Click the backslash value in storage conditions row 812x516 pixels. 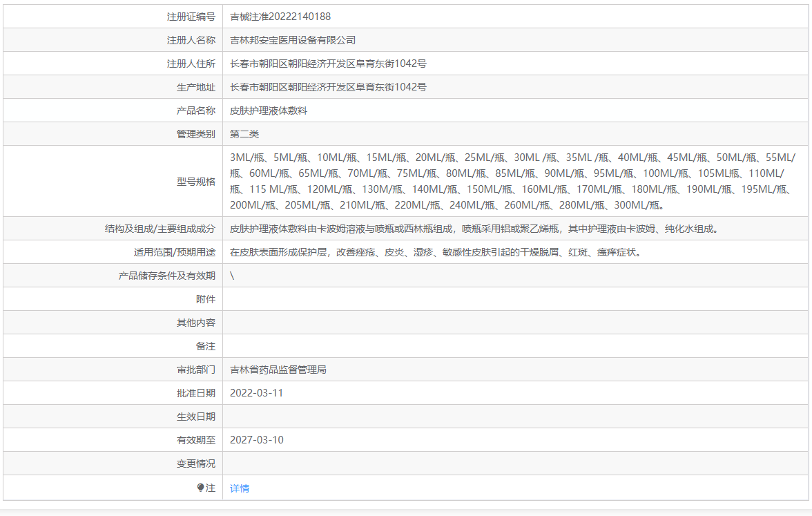click(232, 276)
